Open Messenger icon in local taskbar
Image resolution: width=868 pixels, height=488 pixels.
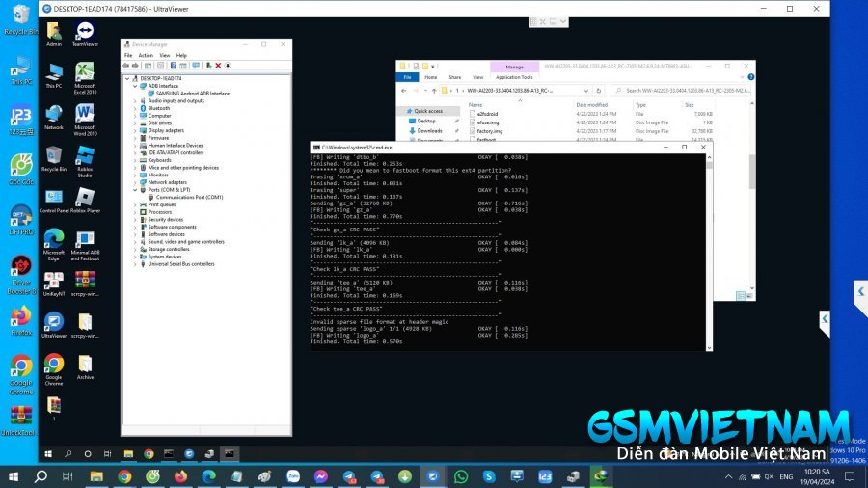(x=320, y=476)
